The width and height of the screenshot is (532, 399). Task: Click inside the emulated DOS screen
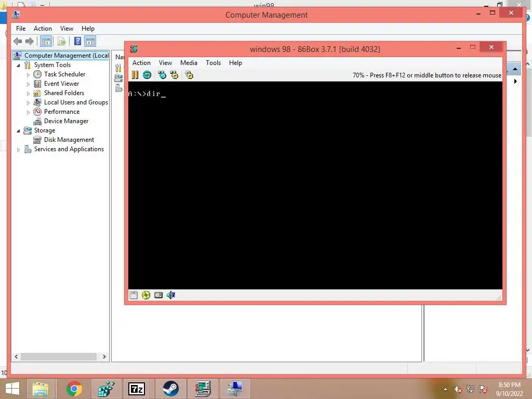coord(315,185)
